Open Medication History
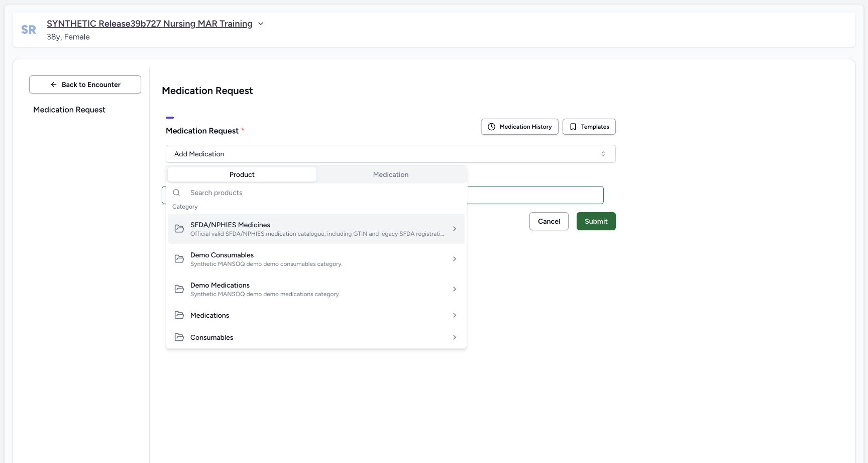The image size is (868, 463). click(x=519, y=127)
